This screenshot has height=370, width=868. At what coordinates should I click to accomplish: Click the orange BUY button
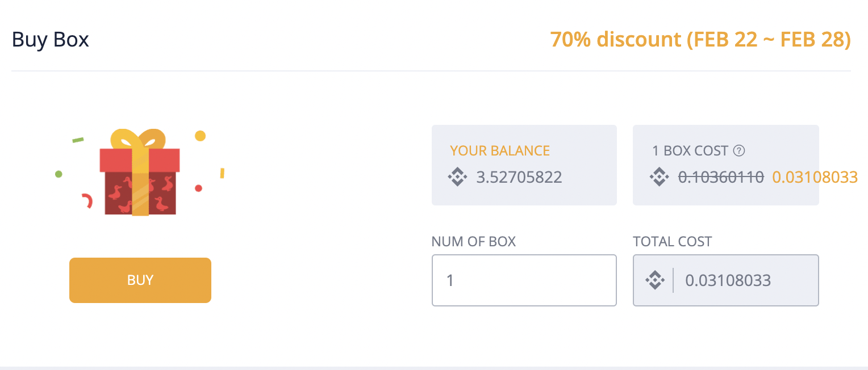tap(140, 280)
